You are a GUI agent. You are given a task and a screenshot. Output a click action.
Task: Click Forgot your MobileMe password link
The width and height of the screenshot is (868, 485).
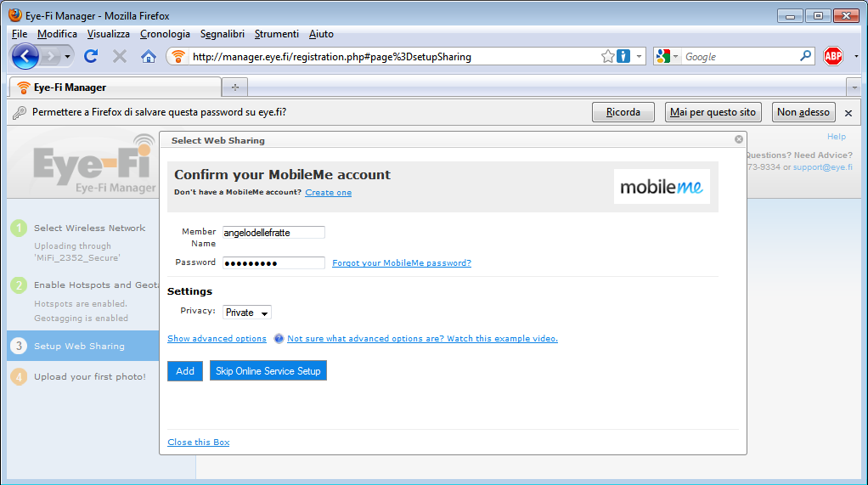(x=402, y=263)
